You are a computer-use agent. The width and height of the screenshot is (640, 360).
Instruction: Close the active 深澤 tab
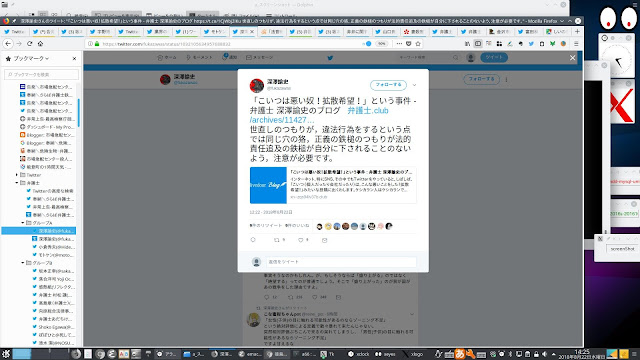(x=252, y=31)
